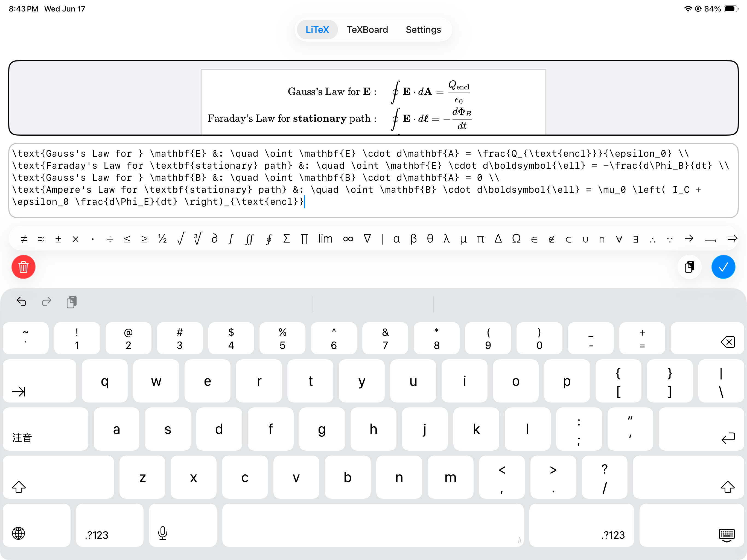Screen dimensions: 747x560
Task: Insert the division ÷ symbol
Action: coord(110,239)
